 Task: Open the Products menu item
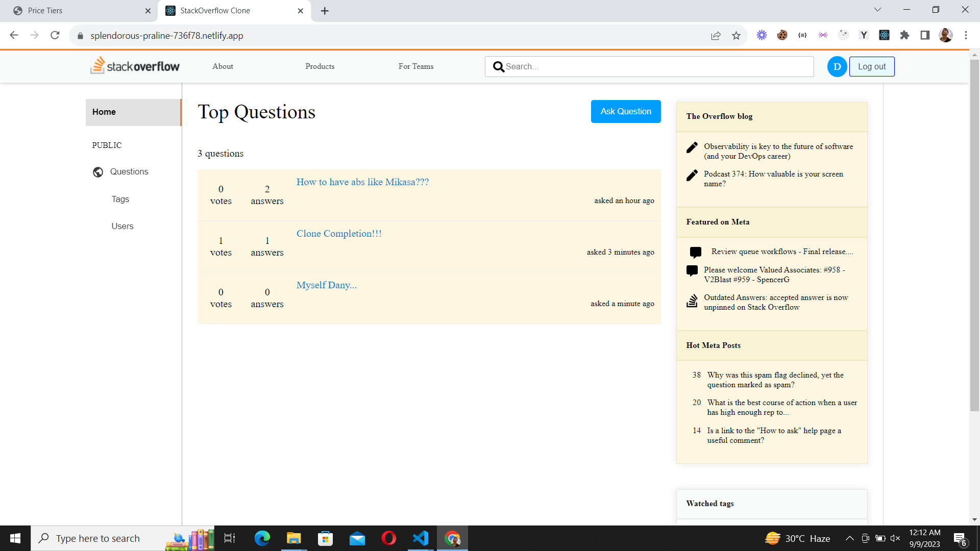tap(320, 66)
